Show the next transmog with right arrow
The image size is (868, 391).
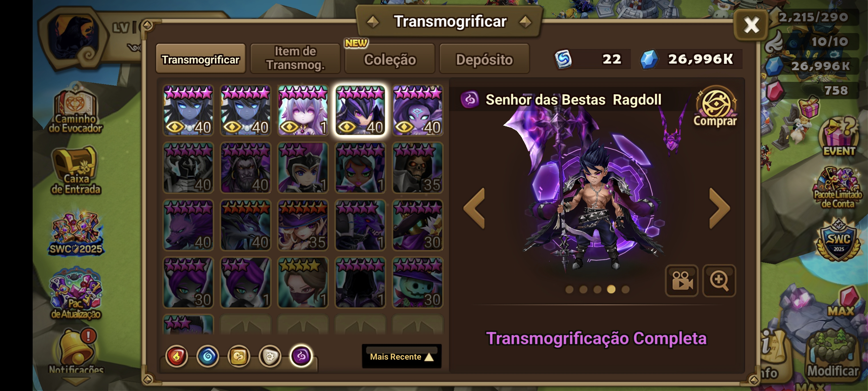[x=719, y=208]
